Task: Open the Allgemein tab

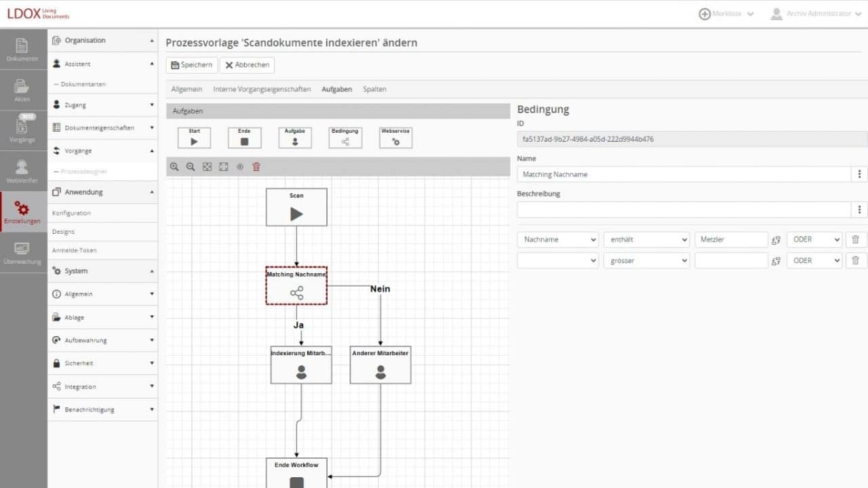Action: [186, 89]
